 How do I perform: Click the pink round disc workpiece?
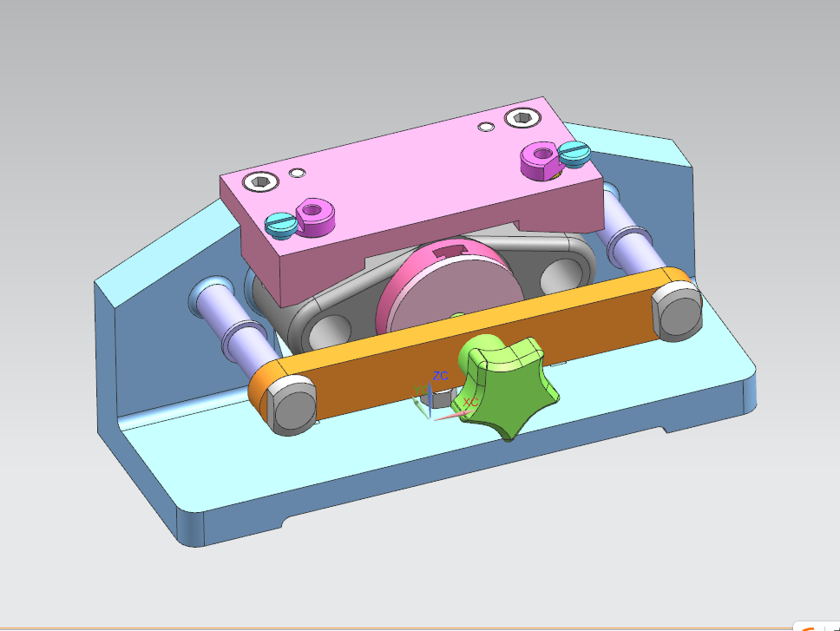coord(456,292)
